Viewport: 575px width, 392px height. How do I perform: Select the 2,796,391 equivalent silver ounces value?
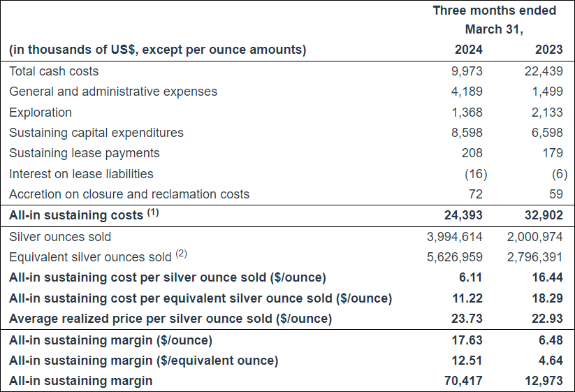(534, 257)
